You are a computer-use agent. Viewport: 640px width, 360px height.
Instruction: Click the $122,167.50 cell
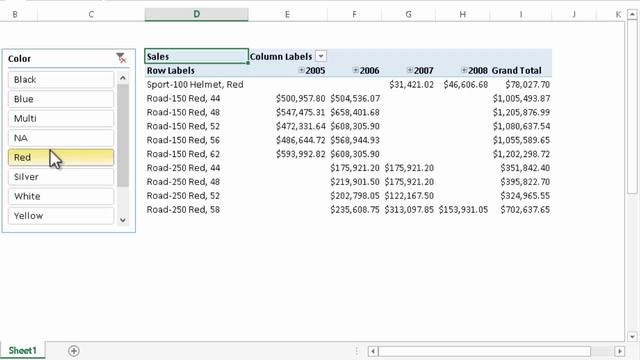(x=409, y=196)
